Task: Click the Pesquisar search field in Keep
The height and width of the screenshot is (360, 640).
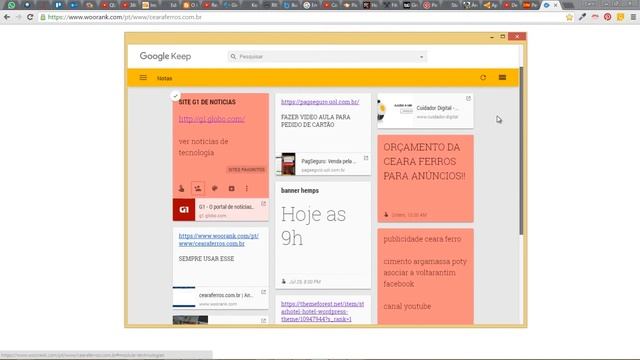Action: pyautogui.click(x=327, y=56)
